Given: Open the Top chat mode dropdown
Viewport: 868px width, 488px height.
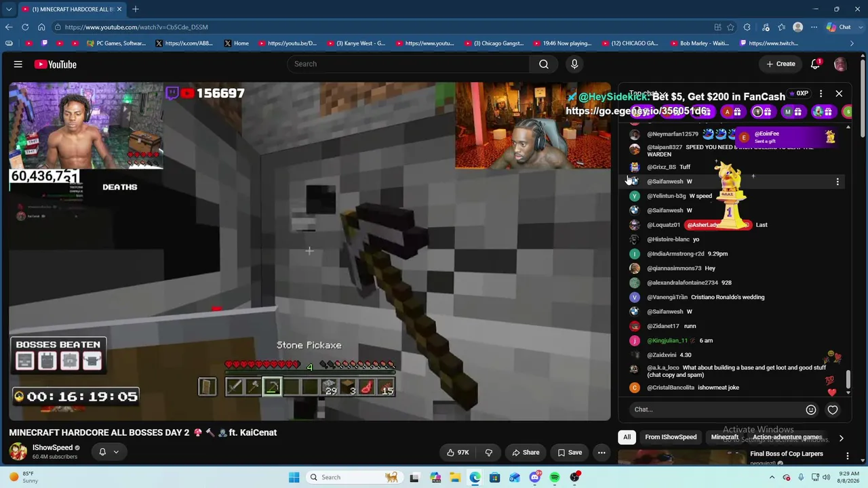Looking at the screenshot, I should (x=647, y=94).
